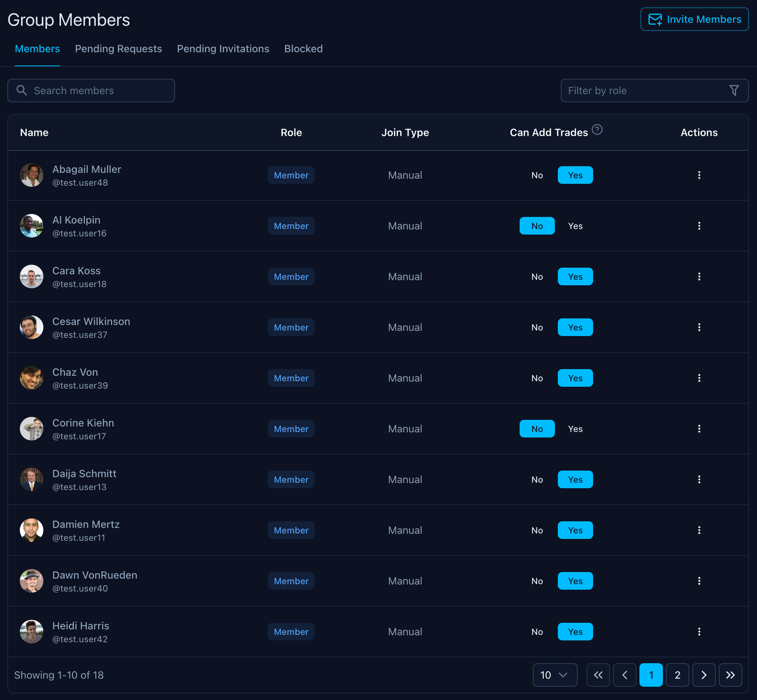Image resolution: width=757 pixels, height=700 pixels.
Task: Open actions menu for Heidi Harris
Action: point(699,632)
